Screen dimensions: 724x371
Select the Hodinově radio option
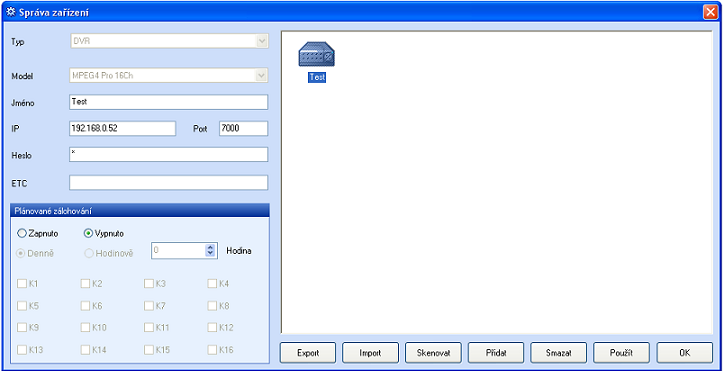click(x=88, y=253)
